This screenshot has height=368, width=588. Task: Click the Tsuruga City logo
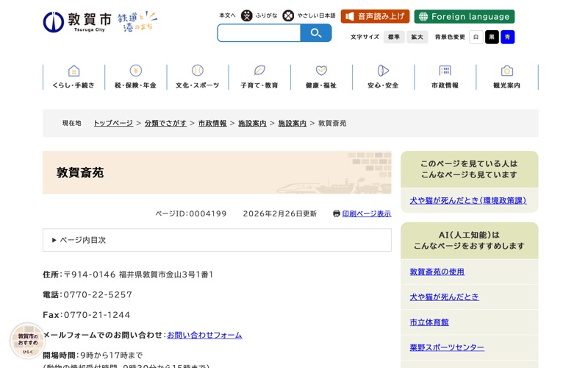pyautogui.click(x=77, y=22)
